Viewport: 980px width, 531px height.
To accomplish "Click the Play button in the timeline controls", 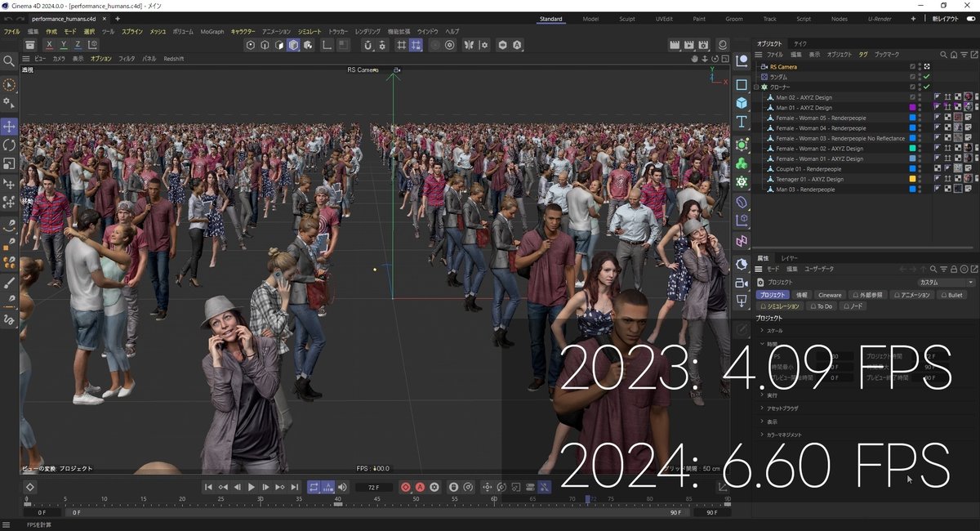I will click(x=252, y=487).
